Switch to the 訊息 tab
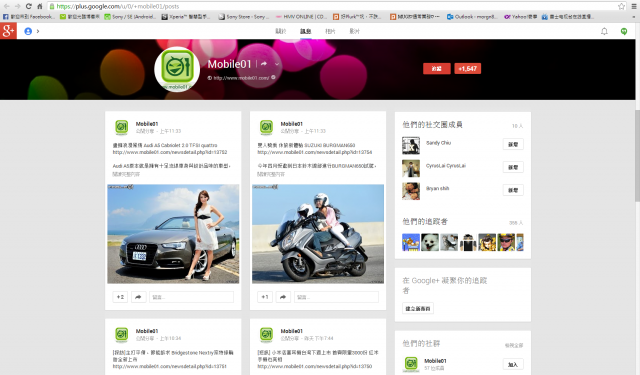 305,31
